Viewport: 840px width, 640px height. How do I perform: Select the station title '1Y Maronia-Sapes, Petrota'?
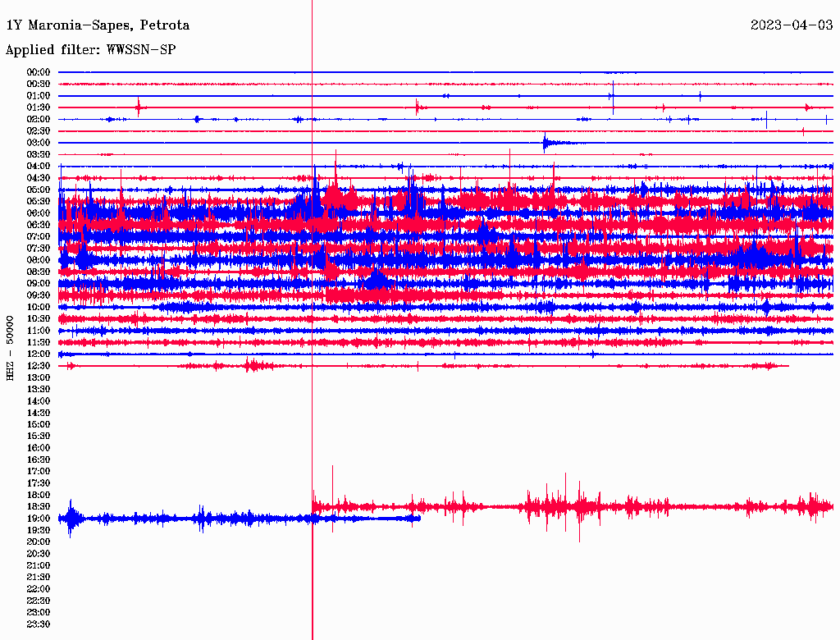pos(98,25)
